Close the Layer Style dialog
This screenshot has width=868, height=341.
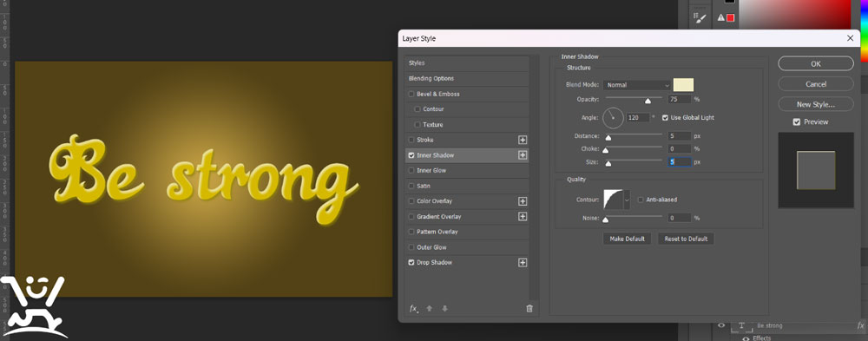click(x=851, y=38)
